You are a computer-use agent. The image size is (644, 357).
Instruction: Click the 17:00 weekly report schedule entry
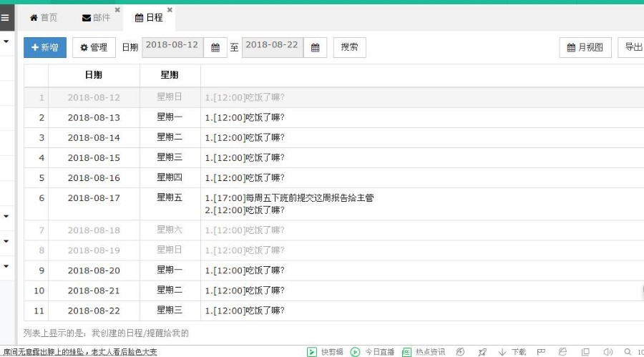point(289,198)
